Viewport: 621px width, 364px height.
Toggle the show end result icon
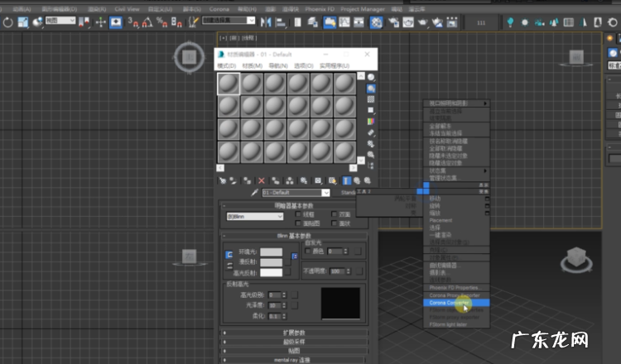point(347,181)
